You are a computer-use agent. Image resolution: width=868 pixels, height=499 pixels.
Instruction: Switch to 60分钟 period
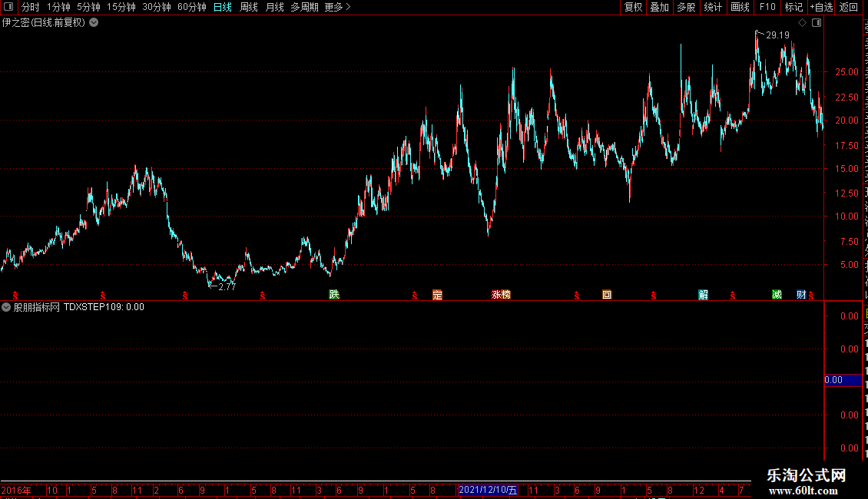point(191,7)
